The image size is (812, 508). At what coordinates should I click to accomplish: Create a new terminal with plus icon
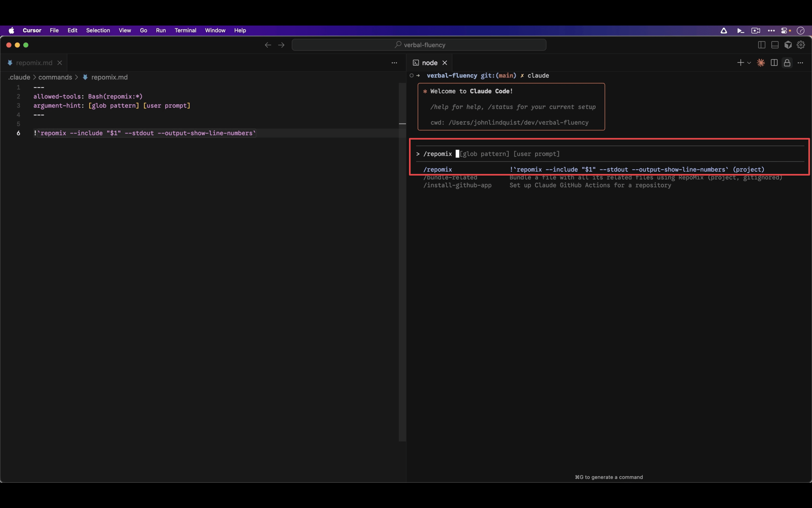741,63
